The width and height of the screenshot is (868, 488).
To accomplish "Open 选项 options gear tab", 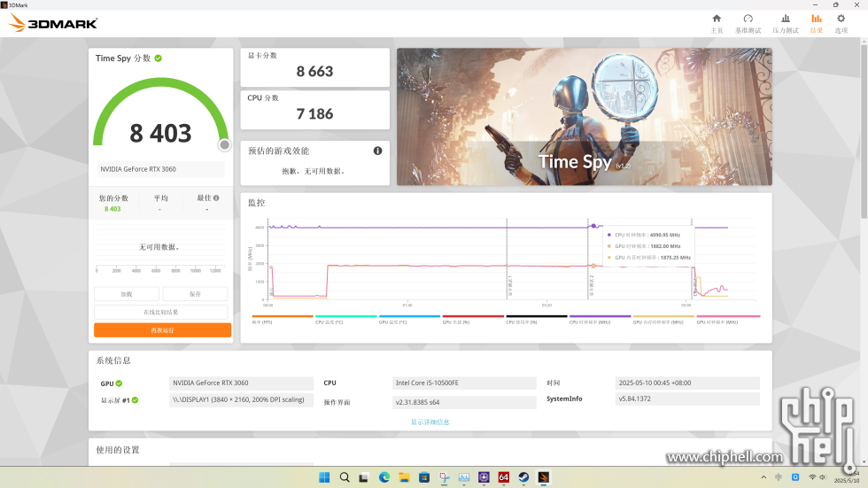I will 841,24.
